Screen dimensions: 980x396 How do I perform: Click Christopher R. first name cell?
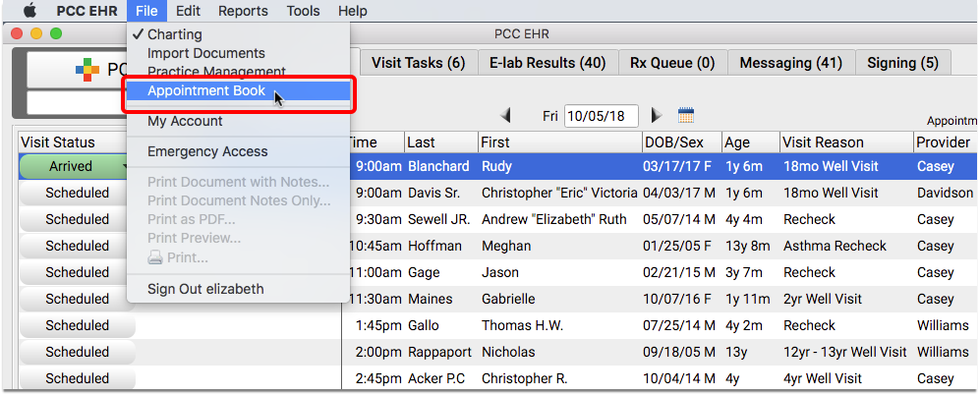click(524, 379)
